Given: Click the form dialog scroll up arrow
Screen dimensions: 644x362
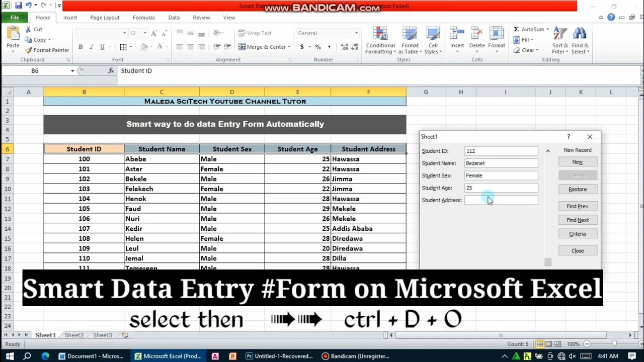Looking at the screenshot, I should (548, 151).
